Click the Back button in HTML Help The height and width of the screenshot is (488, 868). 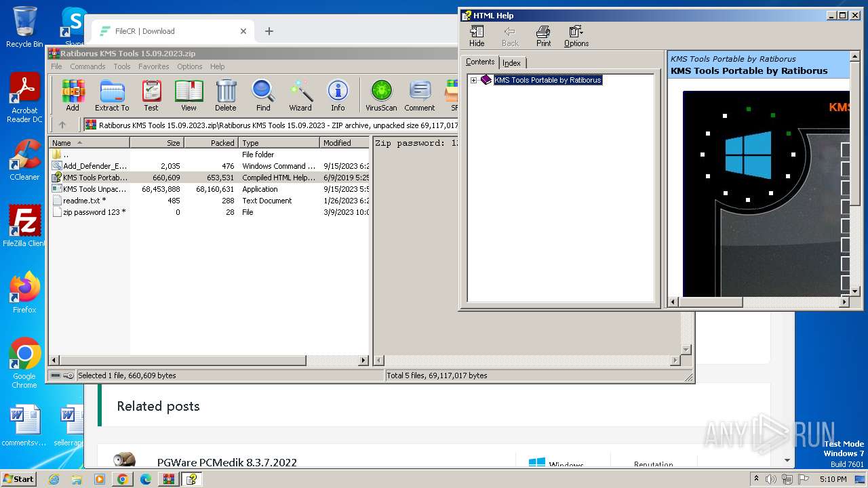click(x=510, y=37)
